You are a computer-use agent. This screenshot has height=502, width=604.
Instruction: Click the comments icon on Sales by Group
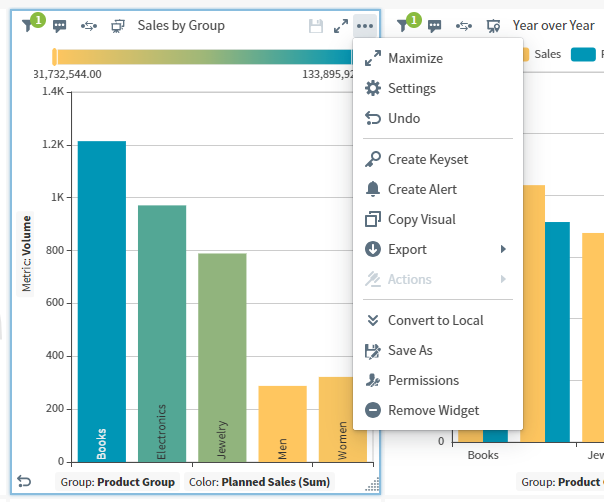[x=60, y=26]
